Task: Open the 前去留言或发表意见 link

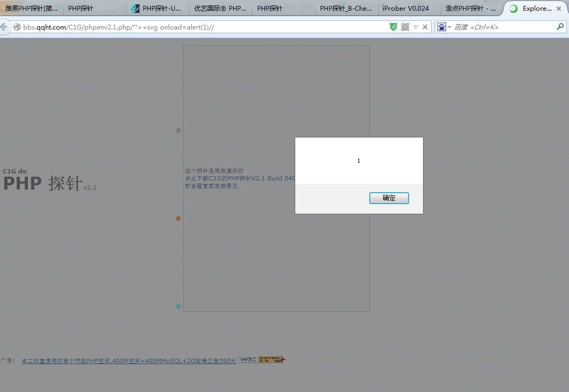Action: pos(211,186)
